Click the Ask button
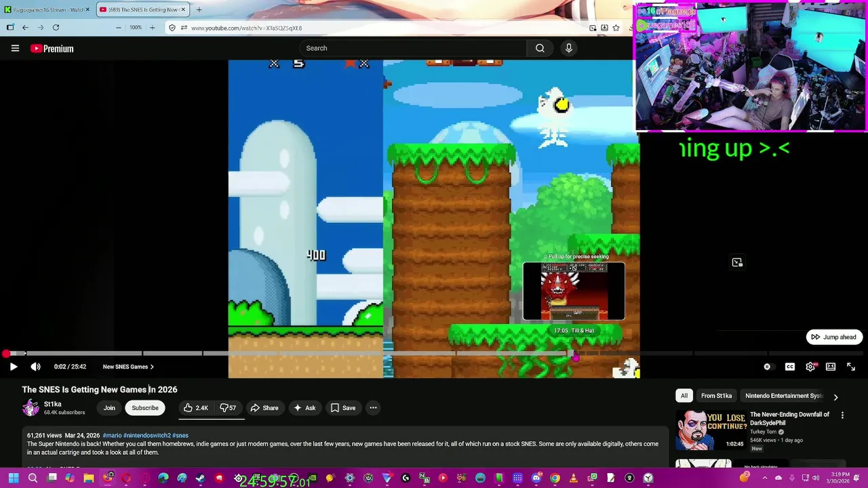The height and width of the screenshot is (488, 868). pyautogui.click(x=304, y=408)
